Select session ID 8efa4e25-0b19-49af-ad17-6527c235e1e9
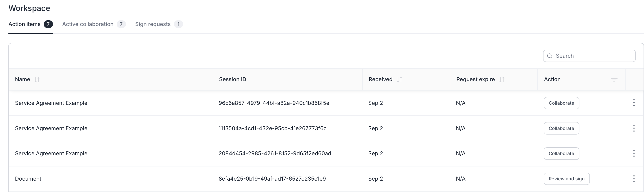 (x=272, y=179)
